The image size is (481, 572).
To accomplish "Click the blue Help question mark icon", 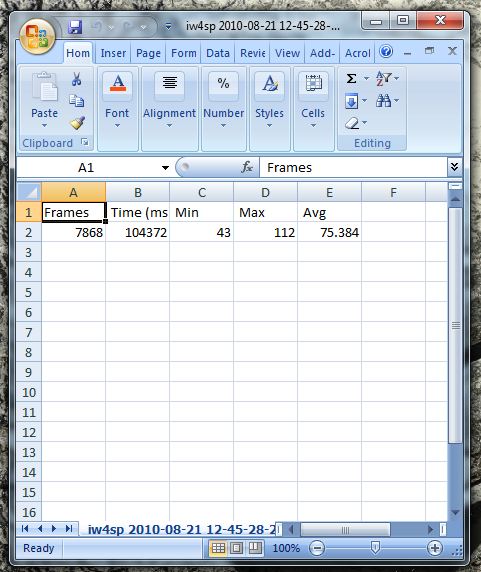I will point(386,51).
